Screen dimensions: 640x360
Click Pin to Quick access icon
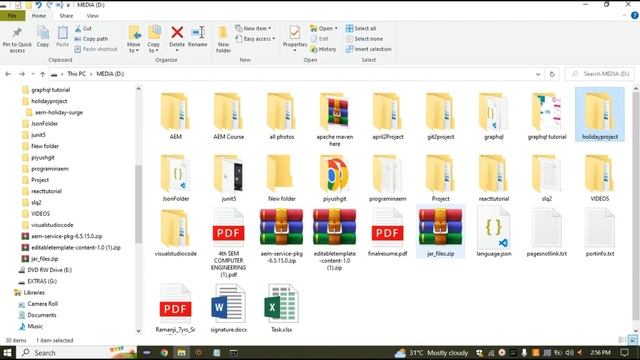(17, 40)
